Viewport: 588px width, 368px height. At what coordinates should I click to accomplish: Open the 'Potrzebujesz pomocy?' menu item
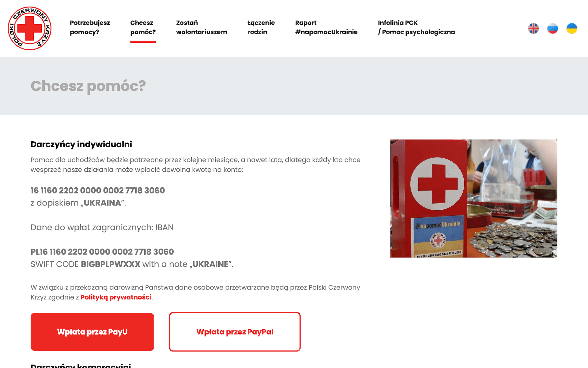90,27
